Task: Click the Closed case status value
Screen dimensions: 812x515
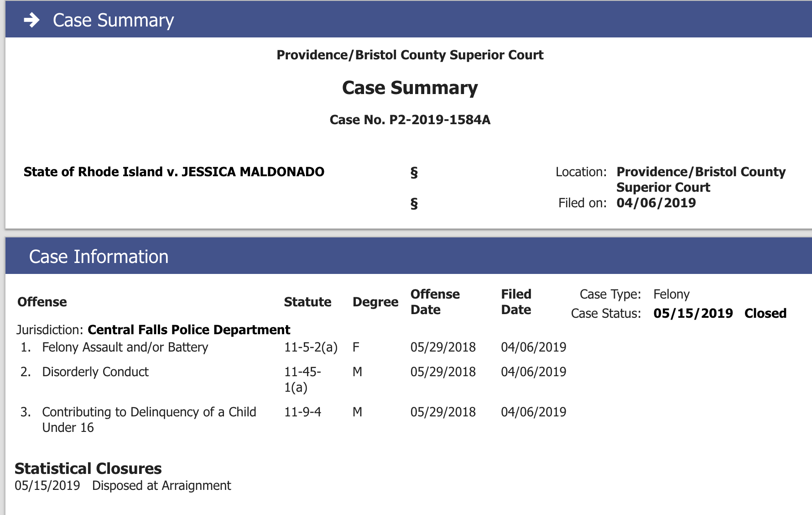Action: [x=765, y=313]
